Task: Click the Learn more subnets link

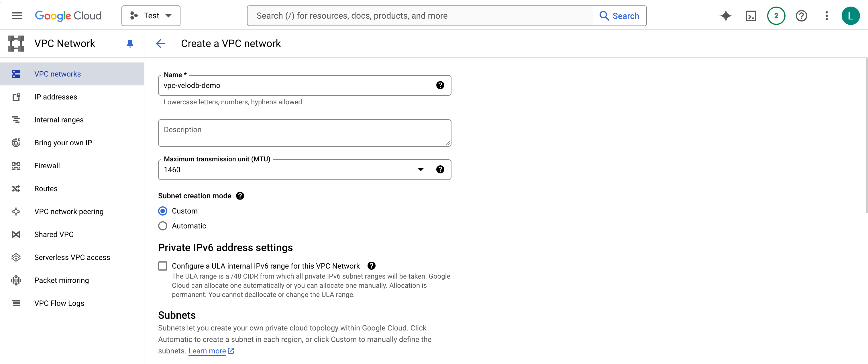Action: tap(207, 351)
